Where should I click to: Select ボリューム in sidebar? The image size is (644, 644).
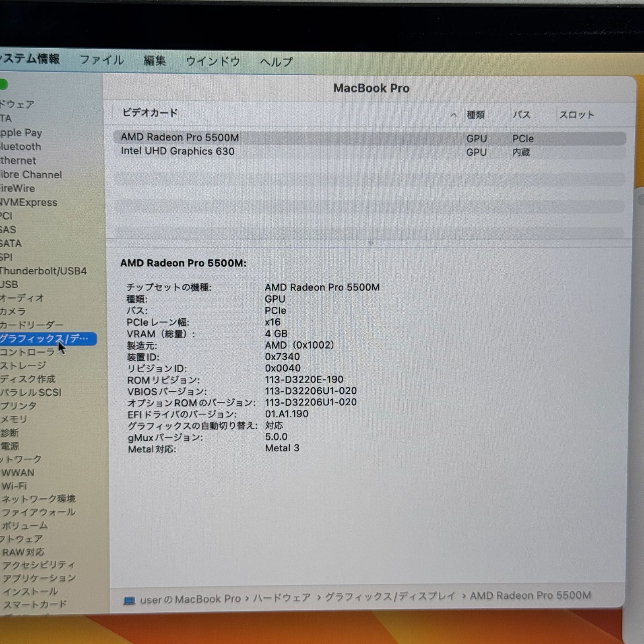click(25, 526)
